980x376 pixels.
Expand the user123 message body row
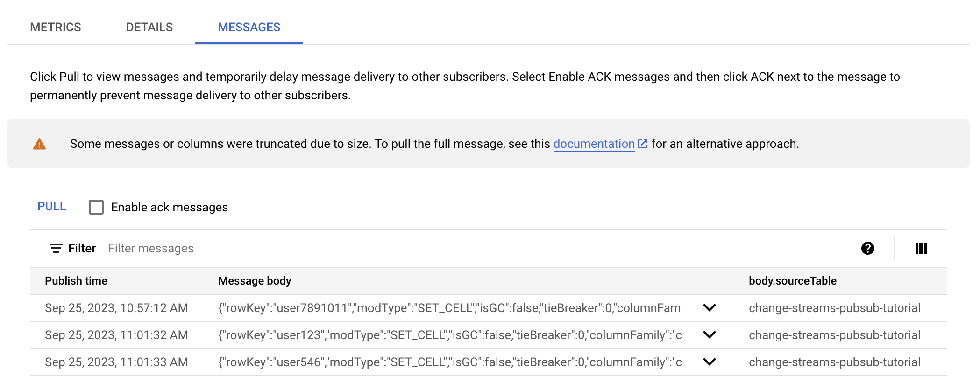pyautogui.click(x=709, y=335)
